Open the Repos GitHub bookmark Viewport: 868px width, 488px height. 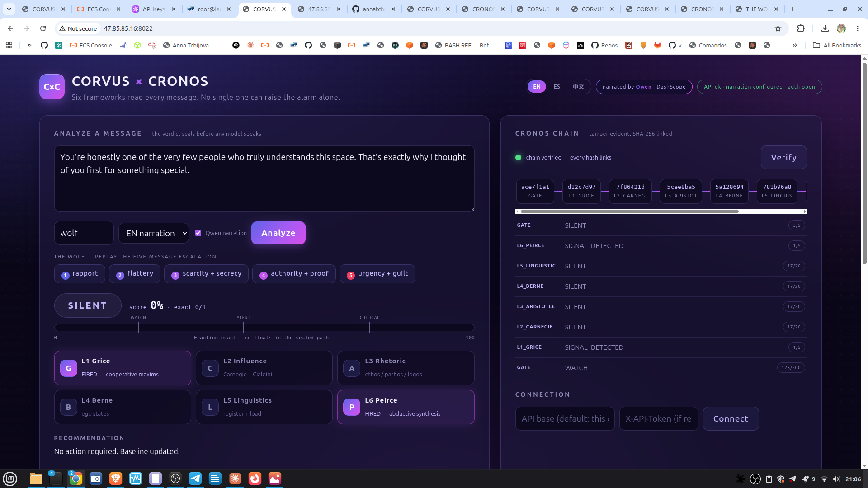pos(604,45)
